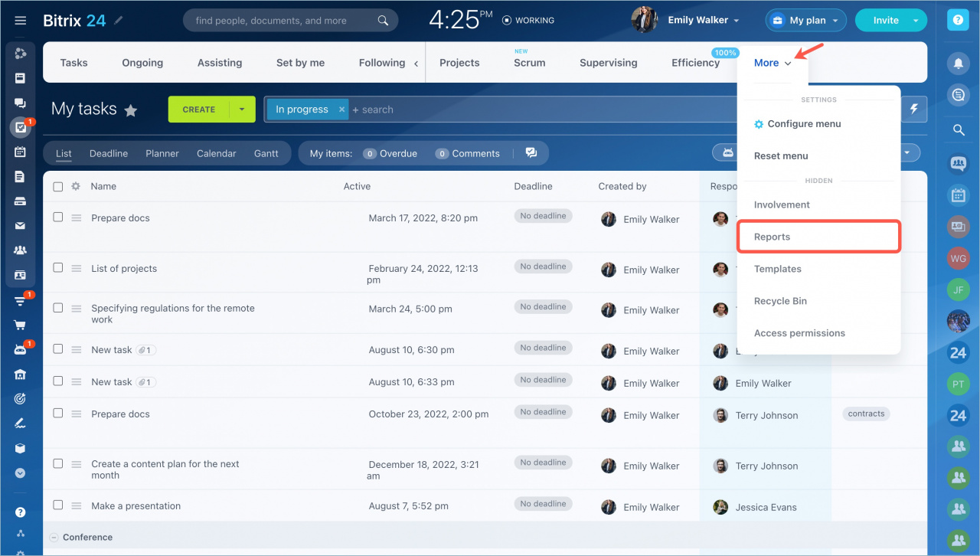Remove the In progress filter chip
980x556 pixels.
point(341,110)
